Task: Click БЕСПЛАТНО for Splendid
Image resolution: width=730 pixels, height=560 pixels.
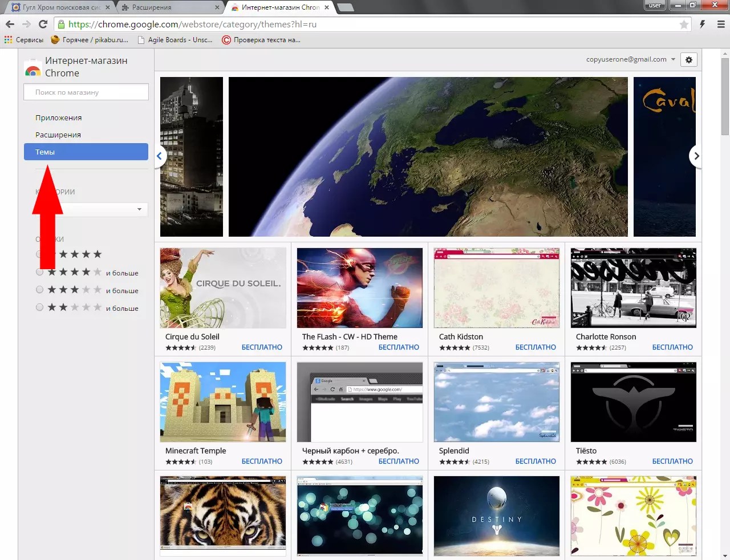Action: [536, 461]
